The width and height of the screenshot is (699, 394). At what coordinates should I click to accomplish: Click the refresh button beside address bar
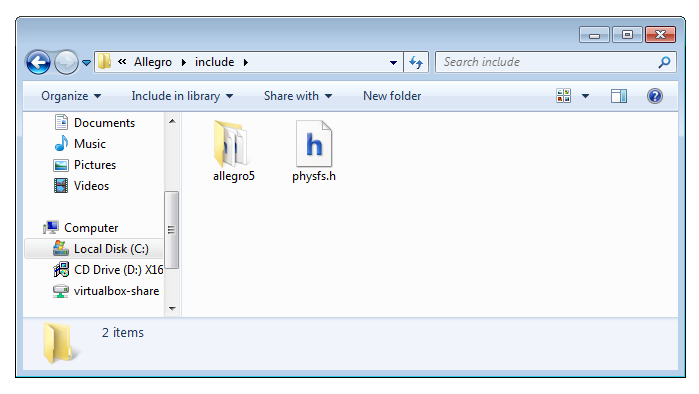pos(416,62)
